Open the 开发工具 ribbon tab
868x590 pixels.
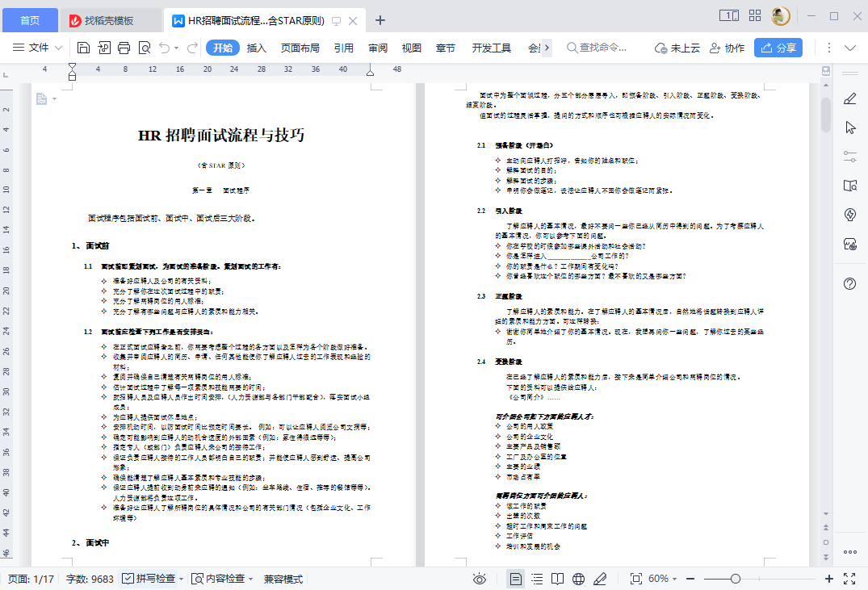(492, 48)
